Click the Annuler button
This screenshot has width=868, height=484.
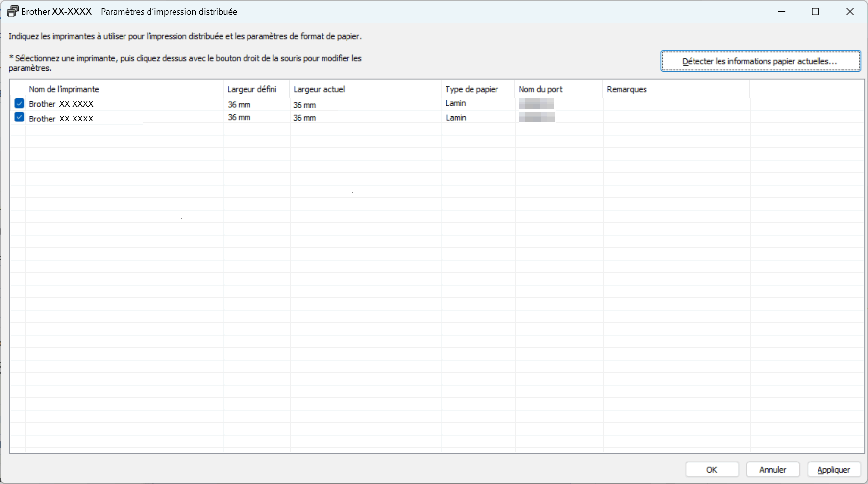[x=772, y=469]
